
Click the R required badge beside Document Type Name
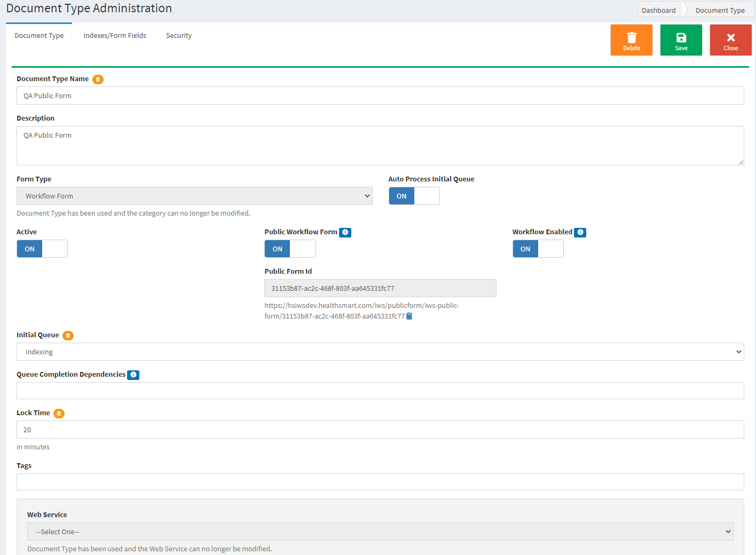98,79
